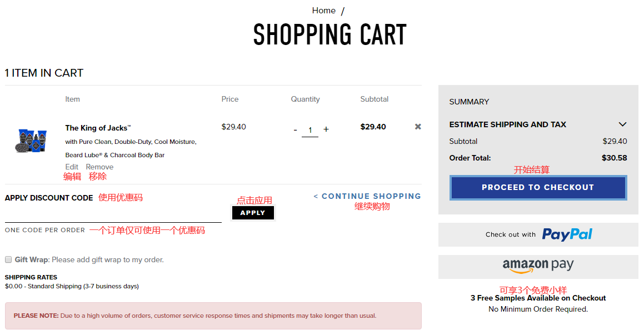Click the 3 Free Samples notice
Viewport: 644px width, 330px height.
coord(538,298)
